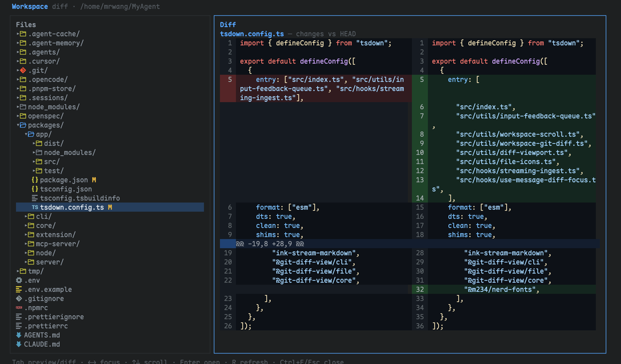Click the TS icon beside tsdown.config.ts

(x=35, y=207)
